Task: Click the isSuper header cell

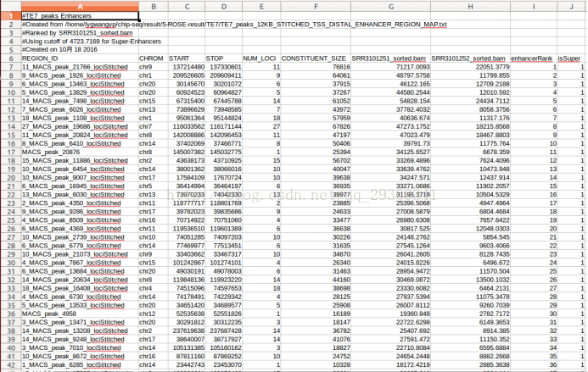Action: click(571, 58)
